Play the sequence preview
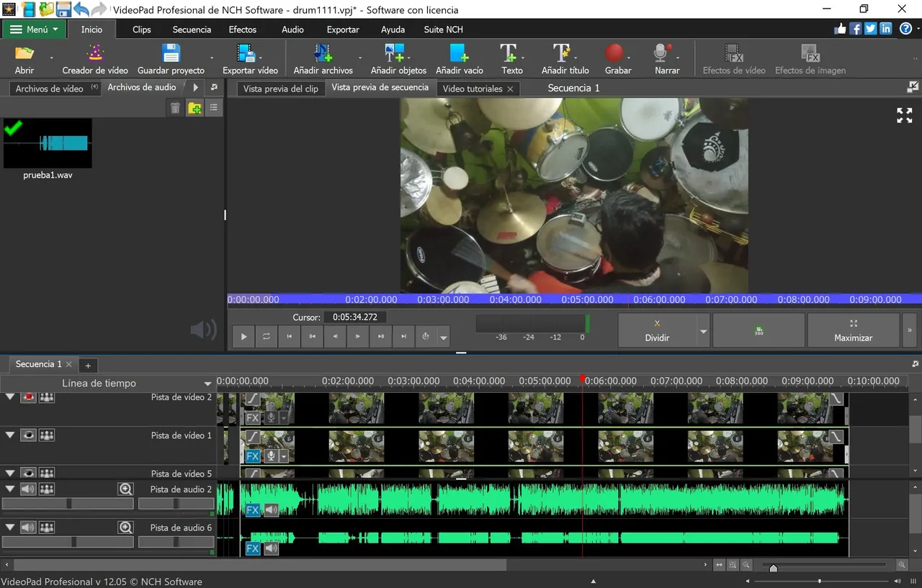 (x=243, y=336)
